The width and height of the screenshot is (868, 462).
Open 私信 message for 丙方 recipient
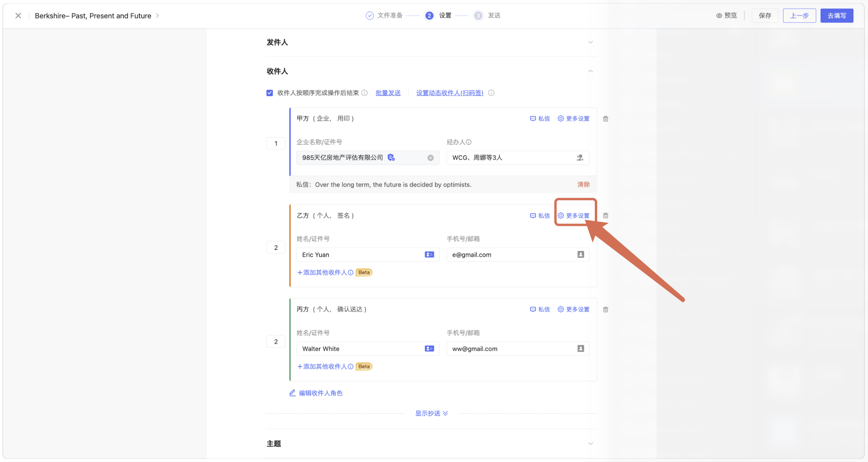540,309
